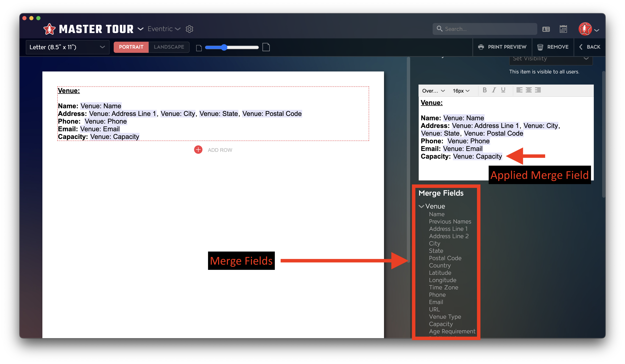The height and width of the screenshot is (364, 625).
Task: Click 'Venue: Phone' tag in the editor
Action: click(x=468, y=141)
